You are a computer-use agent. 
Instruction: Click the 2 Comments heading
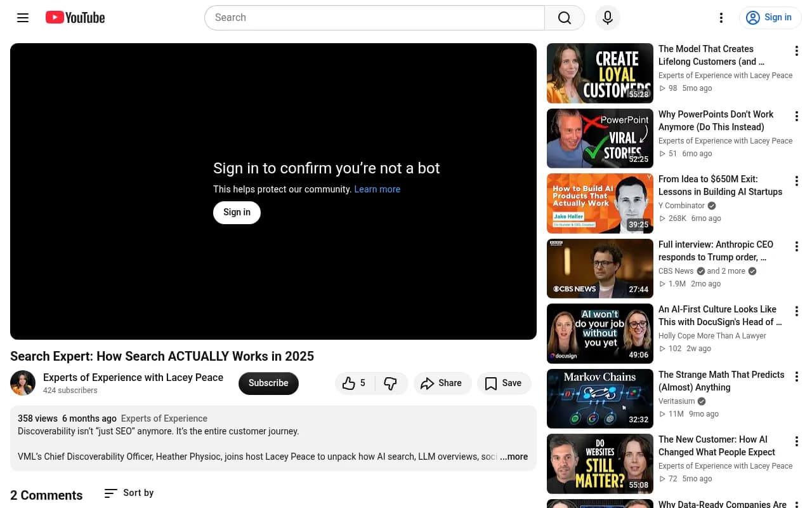tap(46, 495)
